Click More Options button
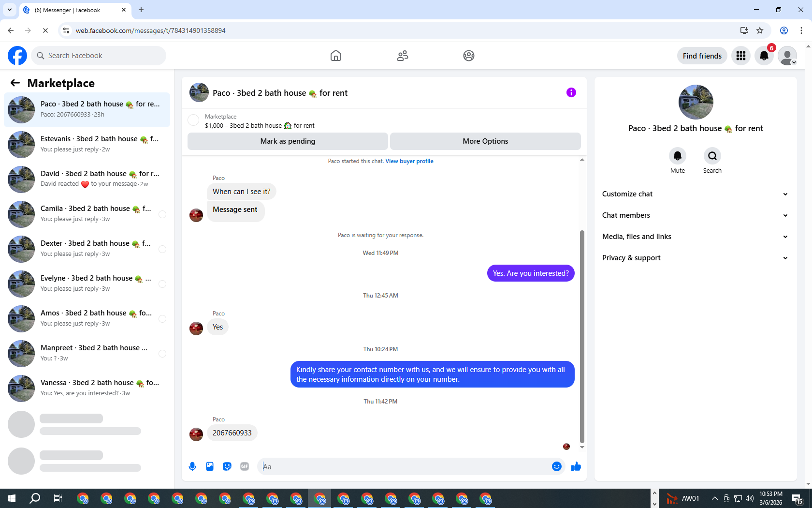The height and width of the screenshot is (508, 812). point(485,141)
